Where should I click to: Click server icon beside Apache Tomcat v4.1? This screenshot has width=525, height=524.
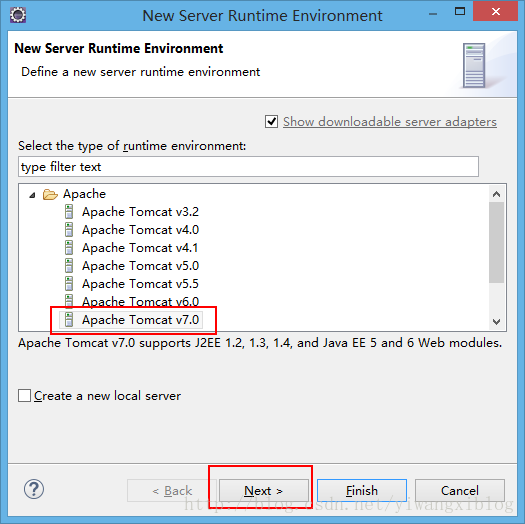coord(69,248)
